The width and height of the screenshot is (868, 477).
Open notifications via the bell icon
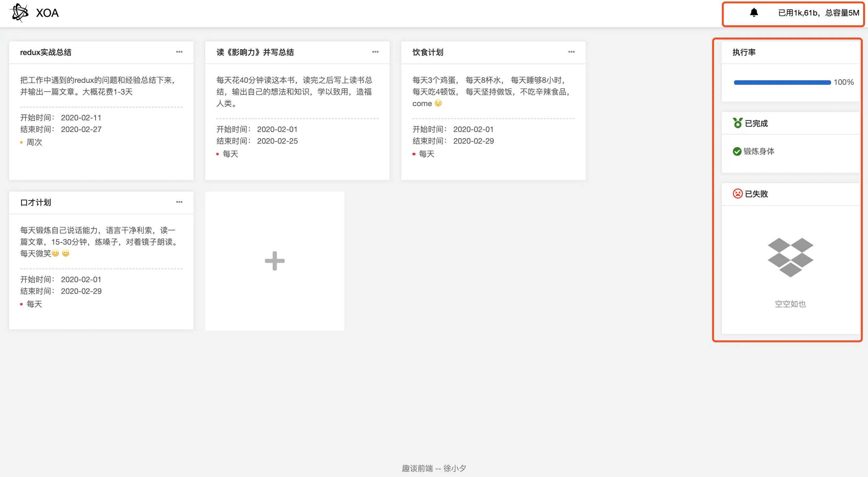(754, 13)
